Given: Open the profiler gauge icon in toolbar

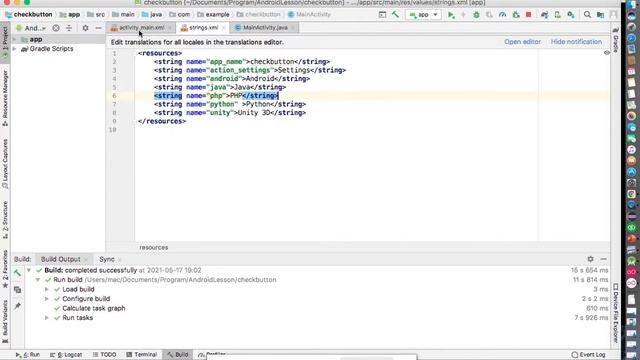Looking at the screenshot, I should pyautogui.click(x=502, y=15).
